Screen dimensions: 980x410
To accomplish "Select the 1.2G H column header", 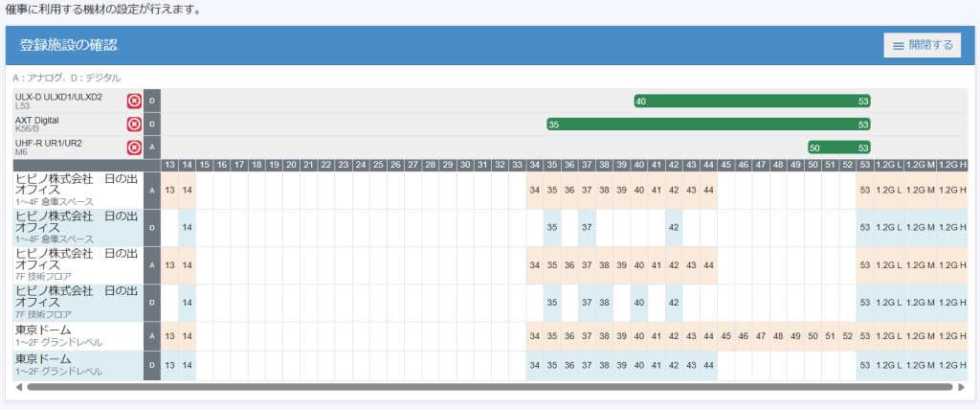I will (952, 165).
